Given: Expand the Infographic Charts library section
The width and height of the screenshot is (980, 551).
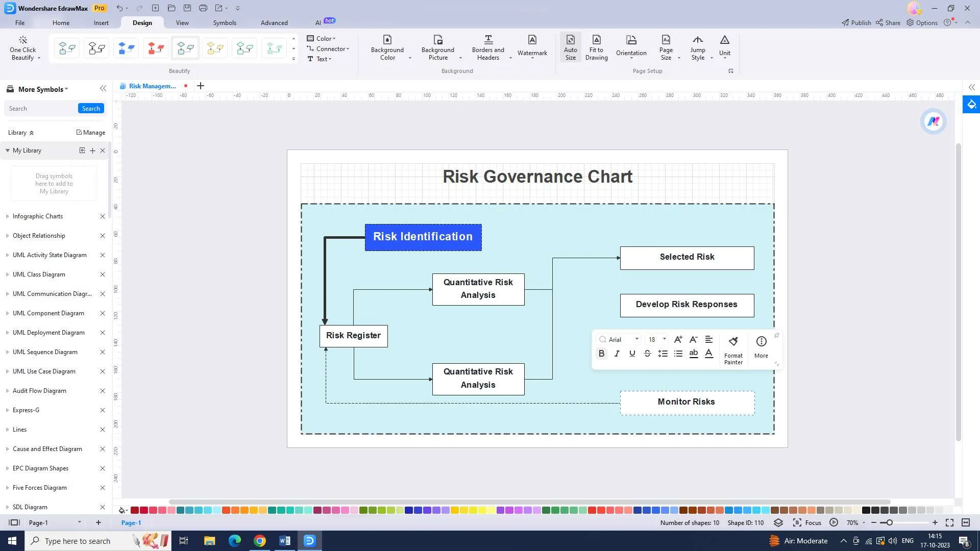Looking at the screenshot, I should coord(7,216).
